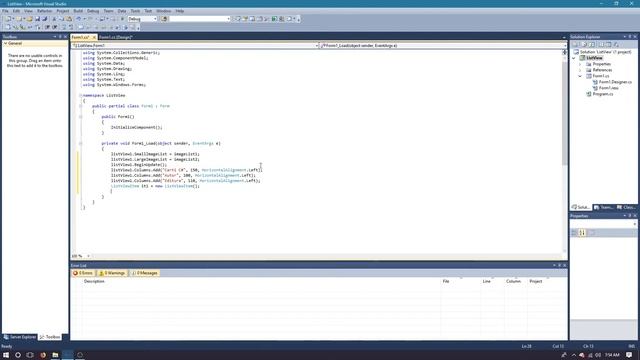Click the code editor vertical scrollbar
The width and height of the screenshot is (640, 360).
[x=565, y=151]
